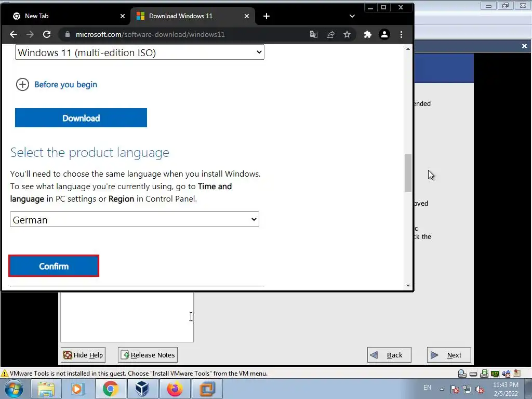Go back in Chrome browser history
Viewport: 532px width, 399px height.
[x=13, y=34]
